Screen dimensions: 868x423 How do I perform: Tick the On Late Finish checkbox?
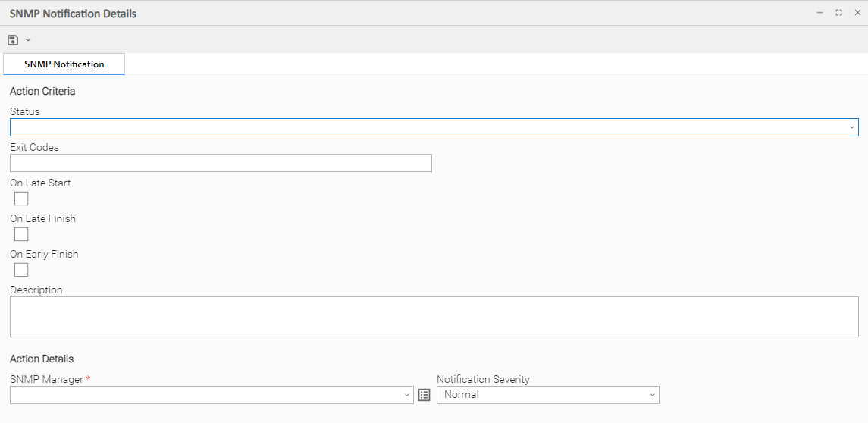tap(21, 234)
